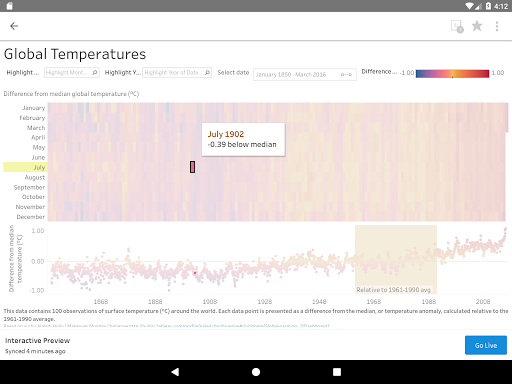
Task: Tap the Android back triangle button
Action: (x=175, y=372)
